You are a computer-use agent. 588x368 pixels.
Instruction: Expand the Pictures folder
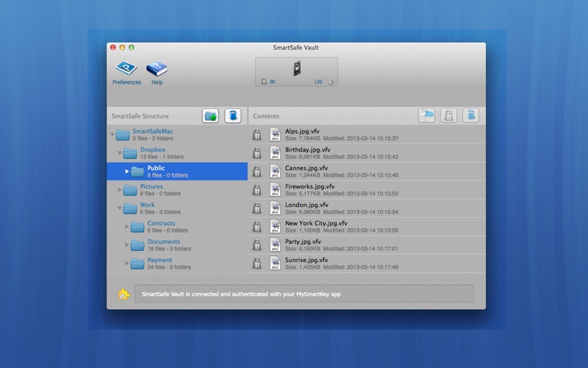[x=120, y=190]
